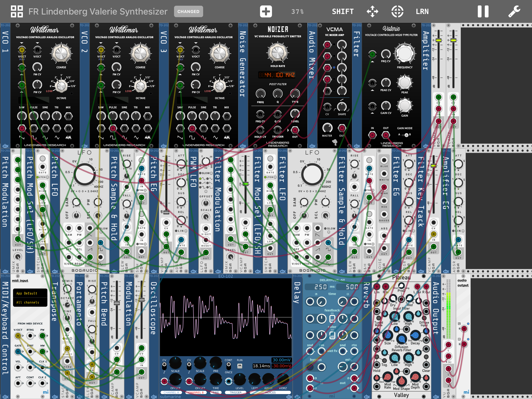Select the move arrows tool
Screen dimensions: 532x399
tap(372, 11)
